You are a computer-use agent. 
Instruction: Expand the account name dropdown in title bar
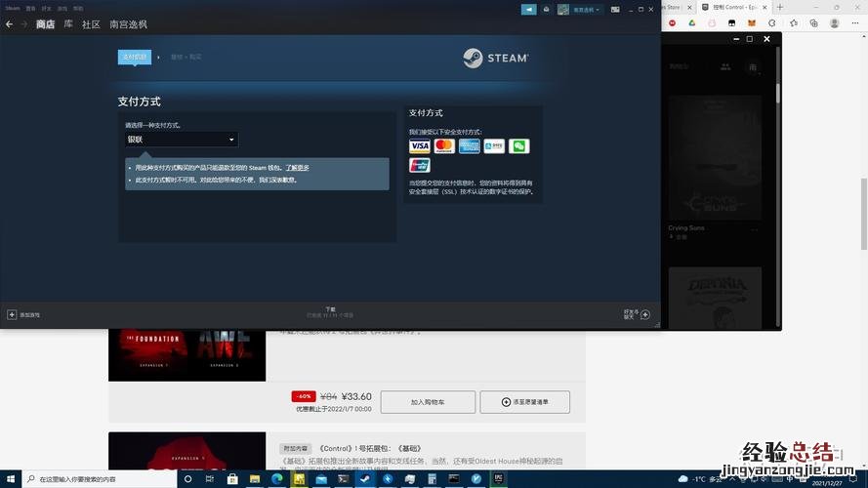pos(586,9)
